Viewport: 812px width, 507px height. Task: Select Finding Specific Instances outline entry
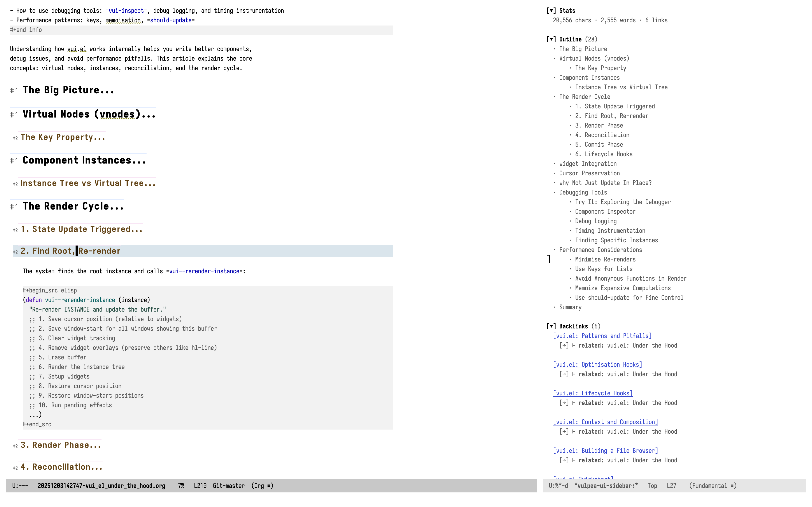pyautogui.click(x=617, y=240)
